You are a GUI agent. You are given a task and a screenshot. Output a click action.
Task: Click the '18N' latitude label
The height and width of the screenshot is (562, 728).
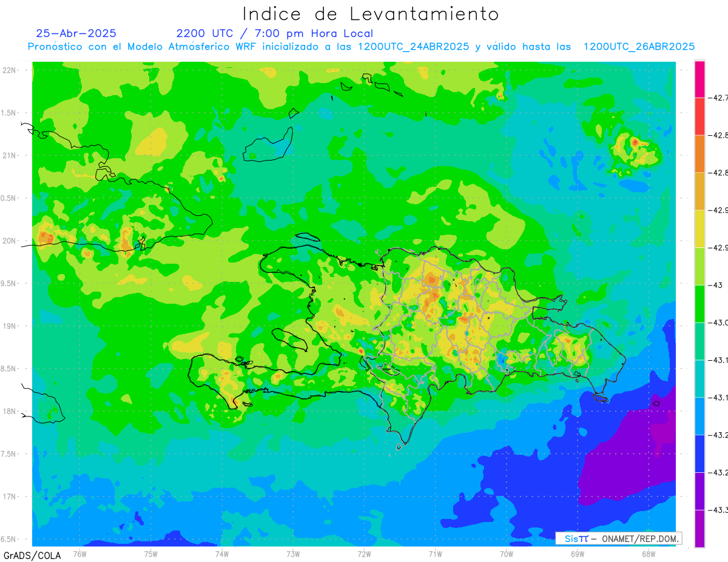point(10,412)
